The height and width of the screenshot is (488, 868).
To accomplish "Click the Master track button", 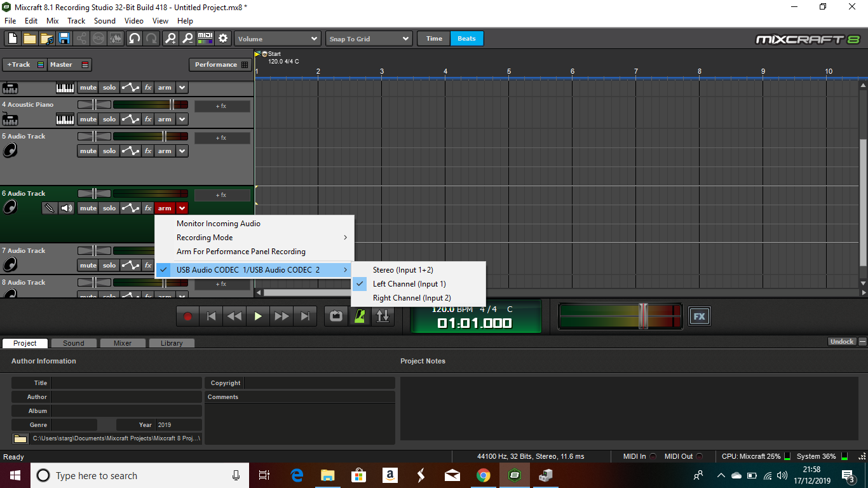I will 70,65.
